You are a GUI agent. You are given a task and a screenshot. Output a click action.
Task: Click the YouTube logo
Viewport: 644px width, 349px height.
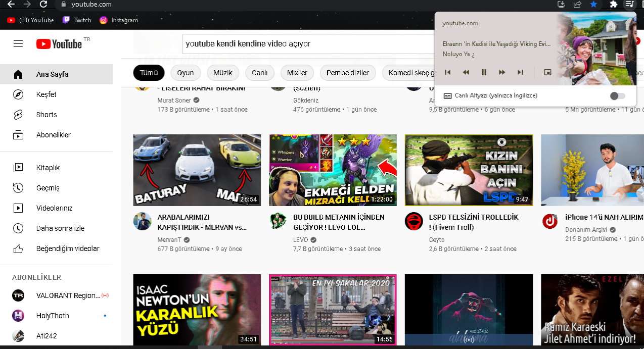[x=59, y=44]
